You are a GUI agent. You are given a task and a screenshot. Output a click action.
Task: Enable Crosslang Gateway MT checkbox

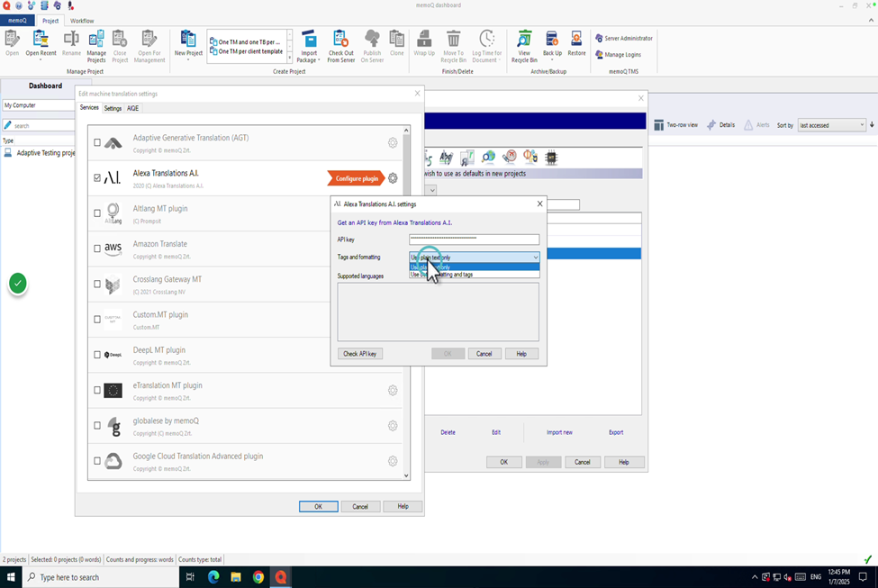[x=97, y=284]
